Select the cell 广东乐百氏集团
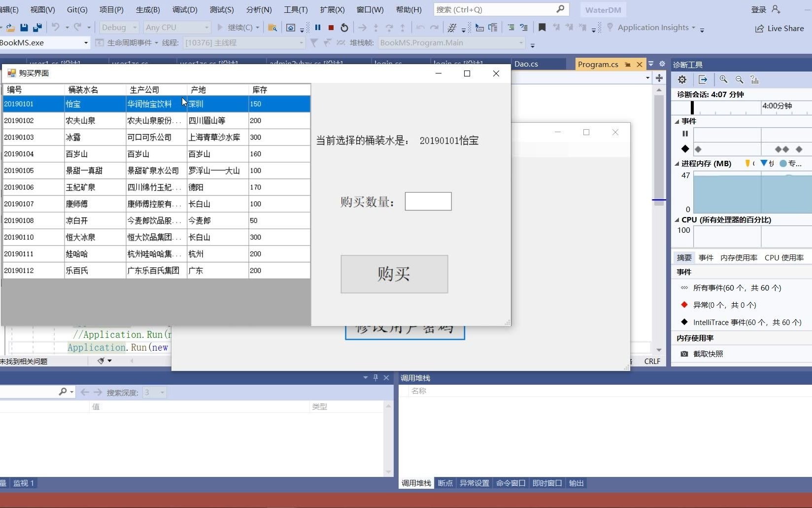The height and width of the screenshot is (508, 812). tap(156, 270)
